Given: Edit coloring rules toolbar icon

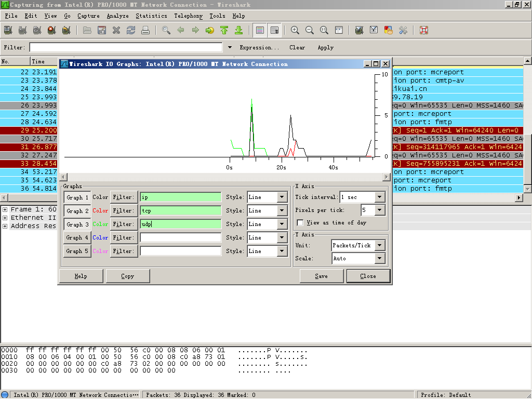Looking at the screenshot, I should [x=389, y=30].
